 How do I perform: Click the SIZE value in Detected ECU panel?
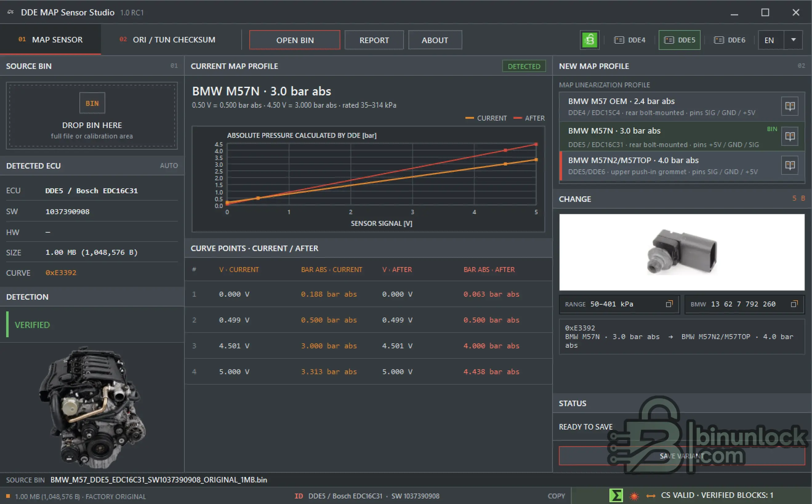click(91, 252)
